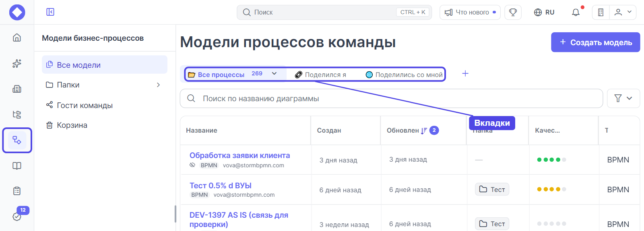Expand the 'Папки' chevron
The width and height of the screenshot is (644, 231).
(x=158, y=85)
